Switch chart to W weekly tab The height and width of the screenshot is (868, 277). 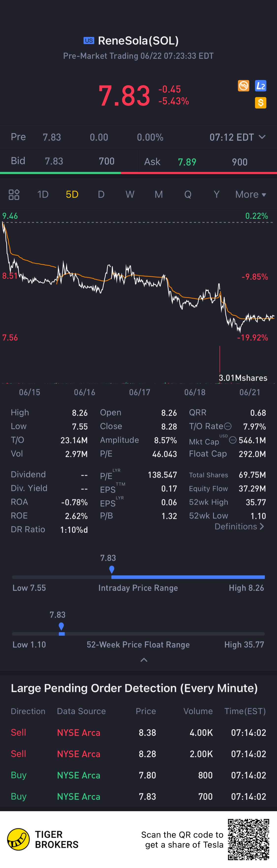coord(130,195)
